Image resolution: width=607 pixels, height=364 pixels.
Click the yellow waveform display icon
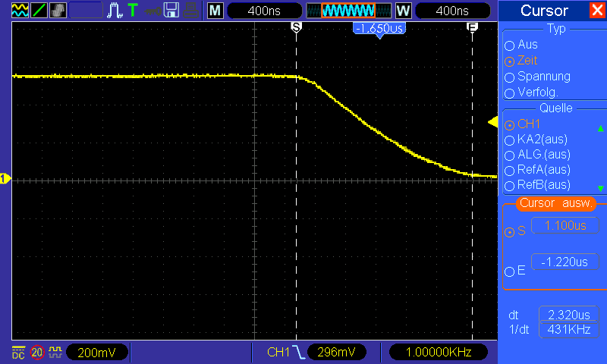tap(20, 10)
